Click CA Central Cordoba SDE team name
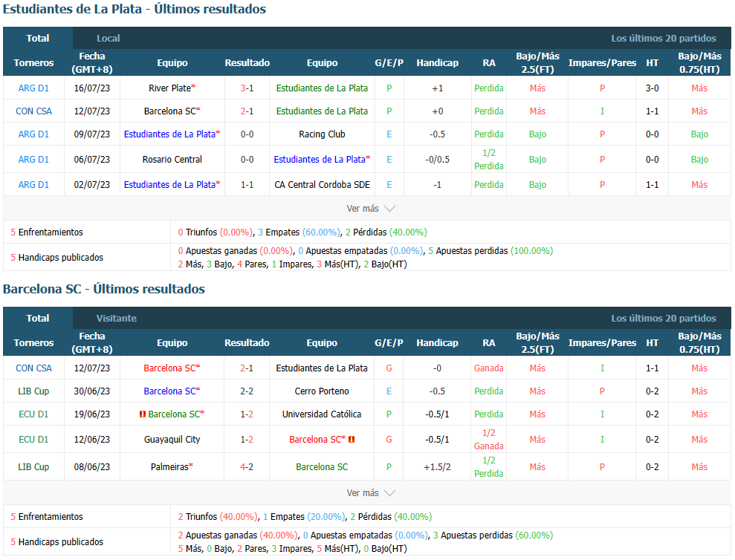Viewport: 735px width, 560px height. click(322, 185)
